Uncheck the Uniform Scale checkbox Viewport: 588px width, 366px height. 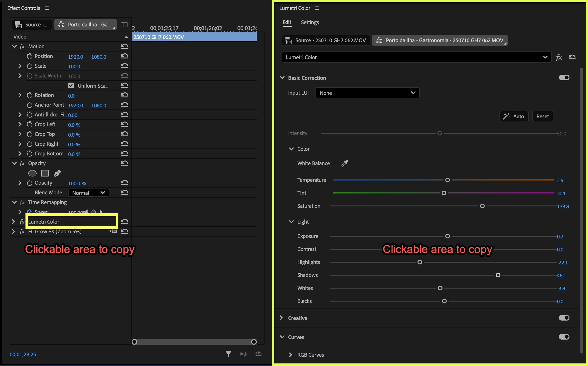tap(71, 85)
